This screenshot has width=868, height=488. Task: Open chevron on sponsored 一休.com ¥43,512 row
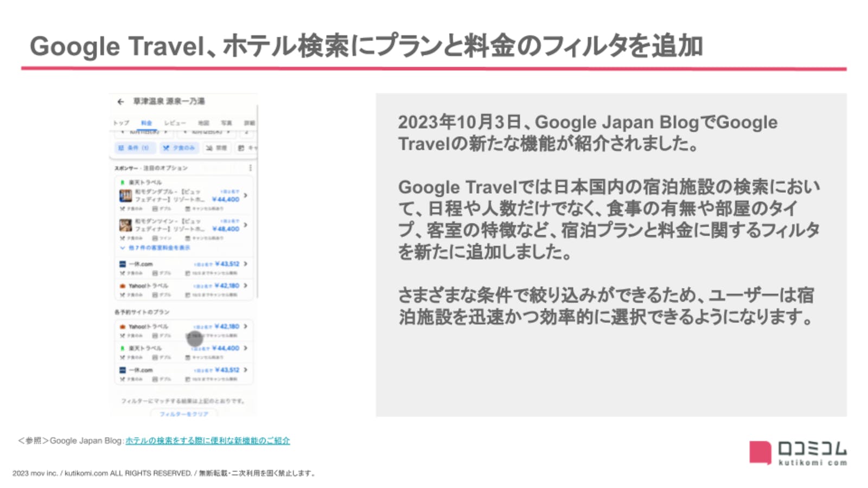246,264
